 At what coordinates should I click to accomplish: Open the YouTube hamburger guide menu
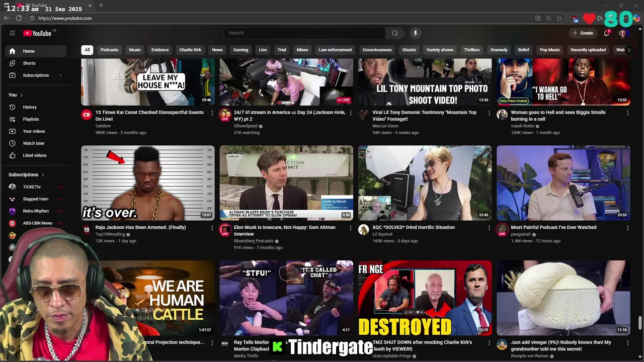point(12,33)
